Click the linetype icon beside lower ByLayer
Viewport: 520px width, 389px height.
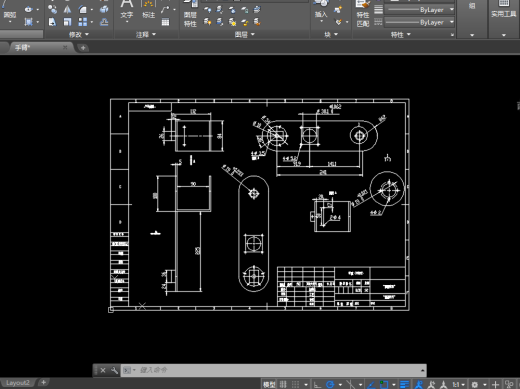coord(378,22)
